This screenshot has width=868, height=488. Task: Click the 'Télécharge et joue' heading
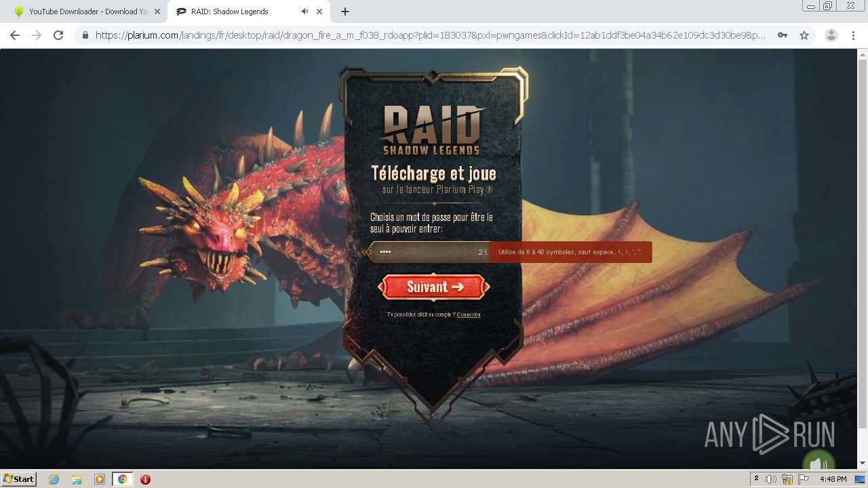tap(434, 174)
